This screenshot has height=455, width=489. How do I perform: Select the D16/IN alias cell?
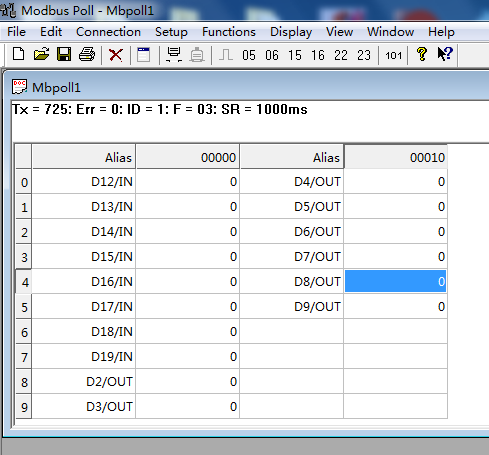84,282
